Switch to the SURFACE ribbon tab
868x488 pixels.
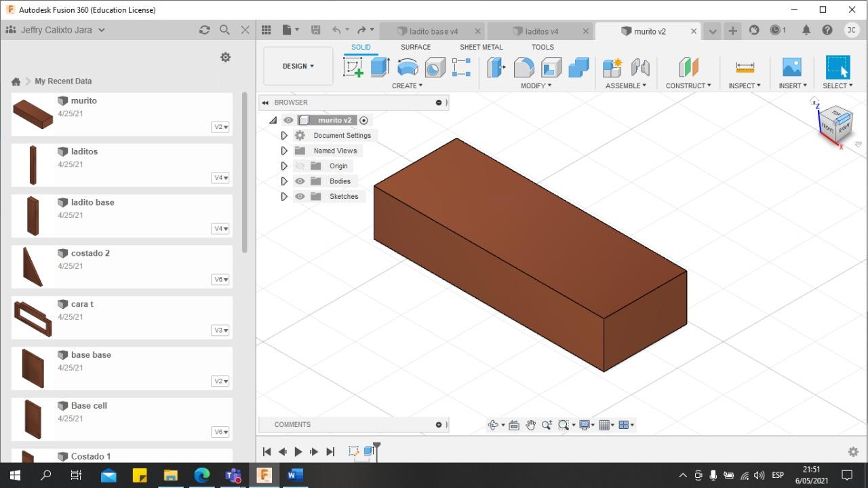(415, 47)
